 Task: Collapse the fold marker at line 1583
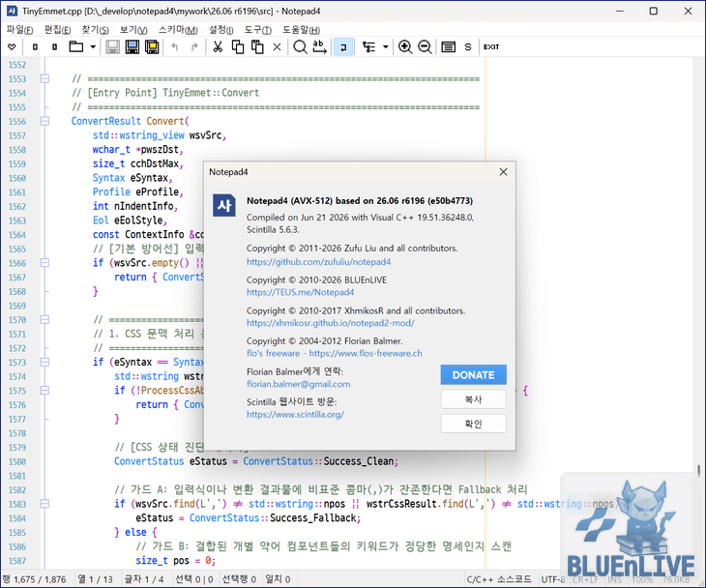(44, 504)
